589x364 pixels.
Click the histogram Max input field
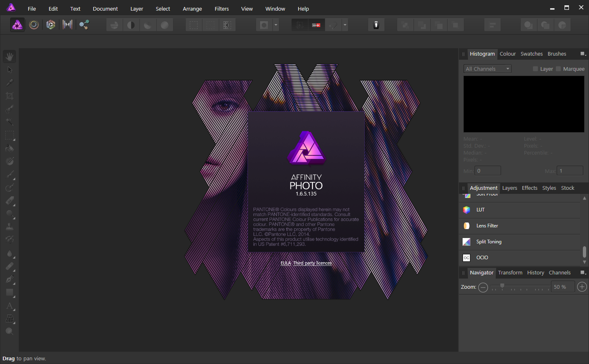pos(570,171)
